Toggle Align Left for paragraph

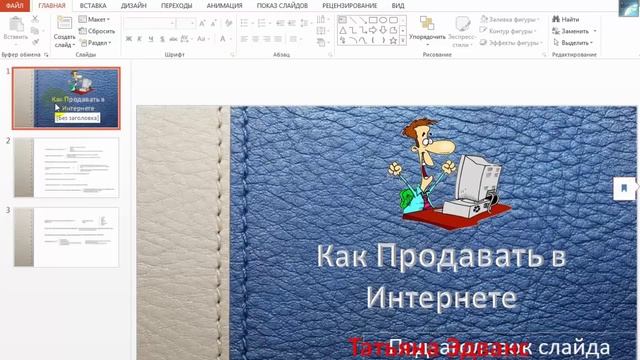coord(244,39)
